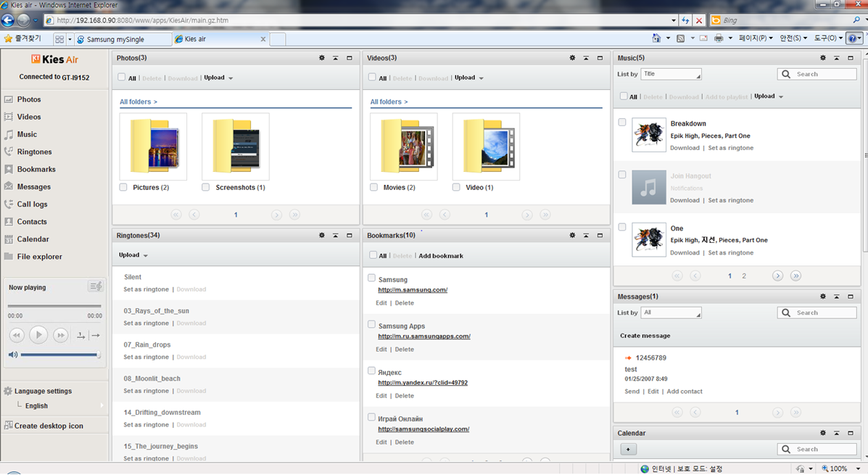Open the 페이지(P) menu
The image size is (868, 475).
(756, 38)
